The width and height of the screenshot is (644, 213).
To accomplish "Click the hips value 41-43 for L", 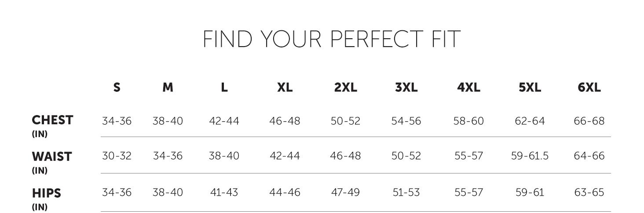I will (224, 192).
